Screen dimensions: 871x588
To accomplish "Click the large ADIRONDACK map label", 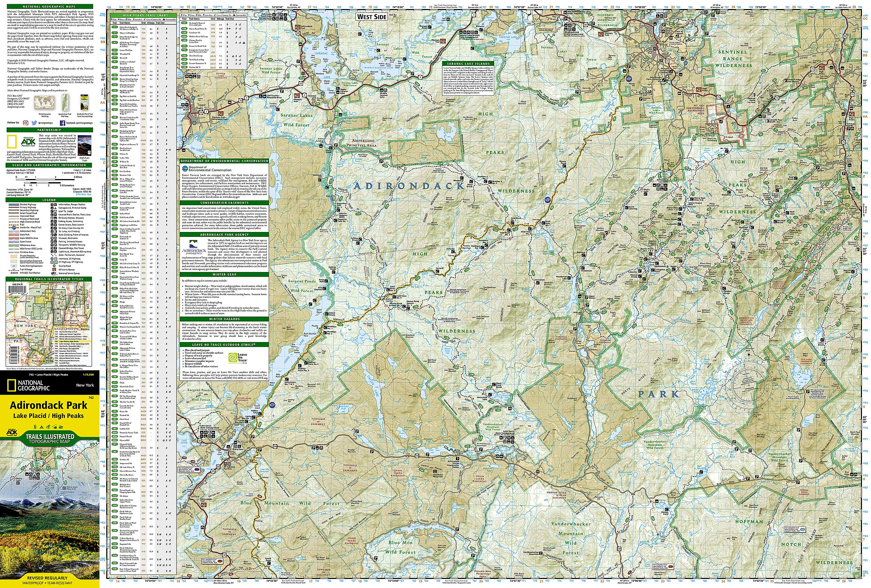I will coord(408,186).
